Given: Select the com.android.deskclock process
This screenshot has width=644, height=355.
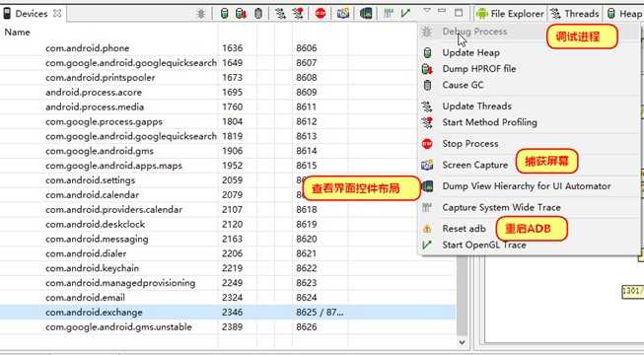Looking at the screenshot, I should [228, 225].
